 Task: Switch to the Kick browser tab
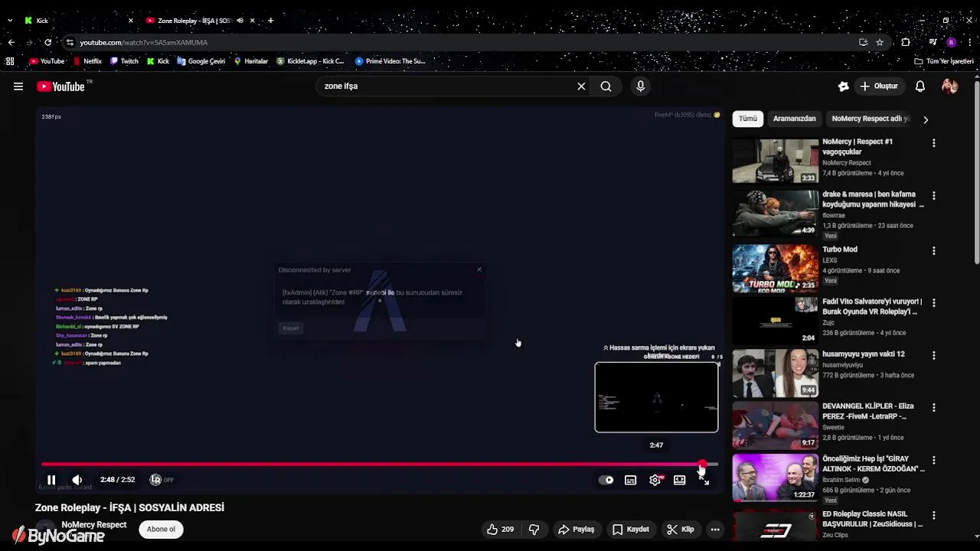click(77, 21)
